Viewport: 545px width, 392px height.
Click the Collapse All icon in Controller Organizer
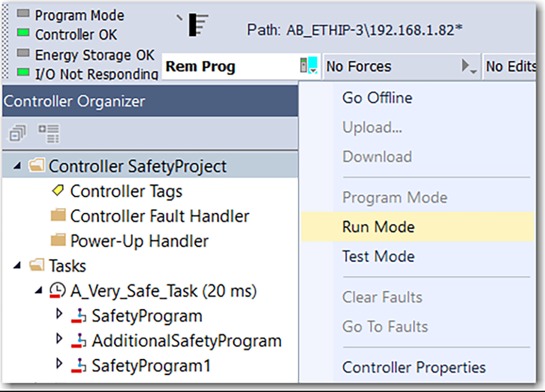click(x=17, y=133)
